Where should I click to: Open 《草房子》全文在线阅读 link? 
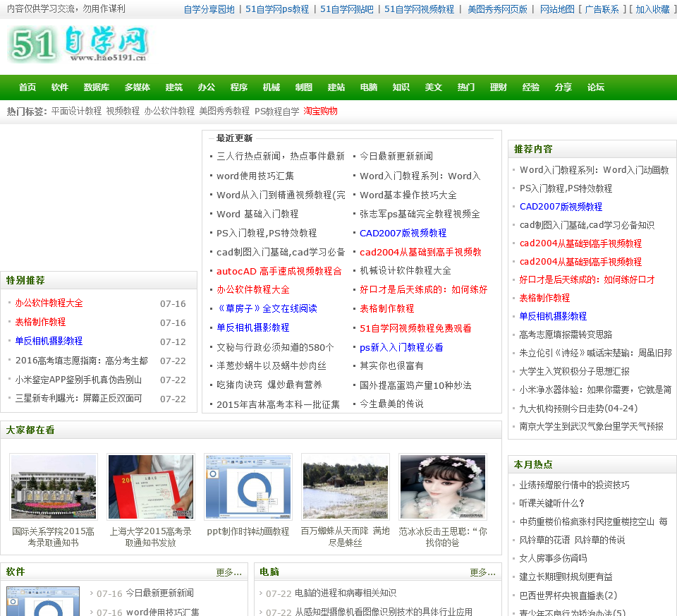(267, 308)
